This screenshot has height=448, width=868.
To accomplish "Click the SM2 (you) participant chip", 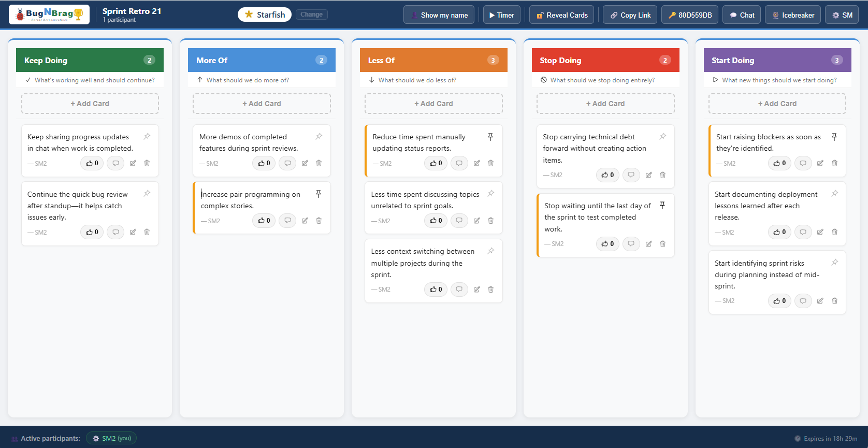I will click(x=111, y=438).
